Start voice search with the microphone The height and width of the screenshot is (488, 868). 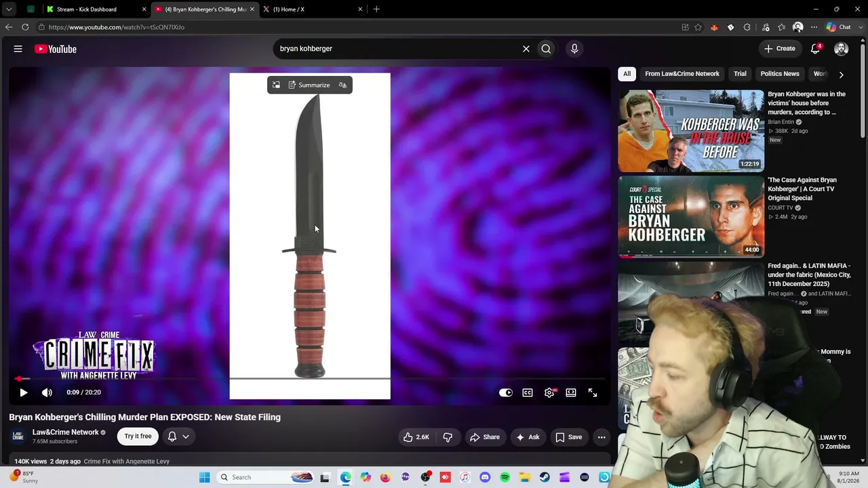coord(574,49)
